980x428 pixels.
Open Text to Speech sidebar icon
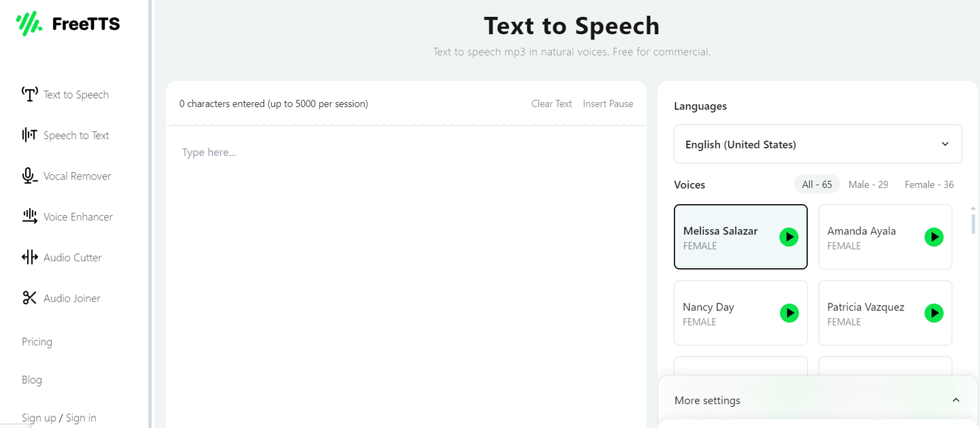tap(29, 95)
